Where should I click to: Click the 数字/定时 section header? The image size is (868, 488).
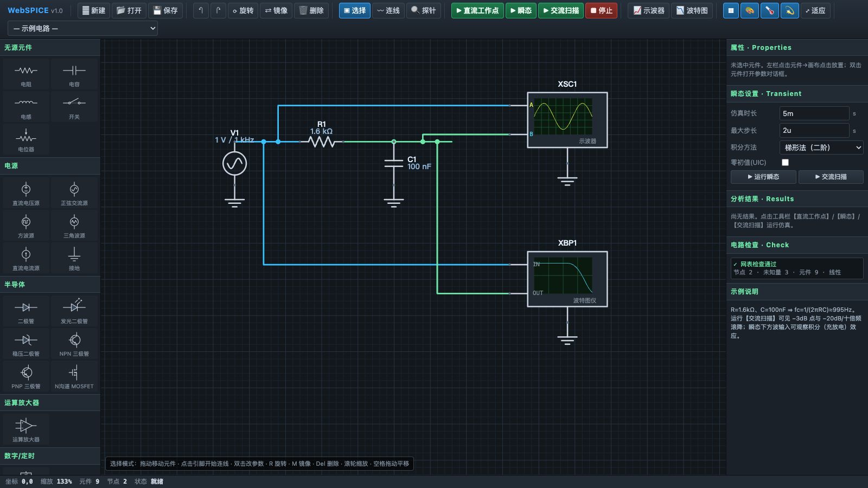click(x=50, y=455)
